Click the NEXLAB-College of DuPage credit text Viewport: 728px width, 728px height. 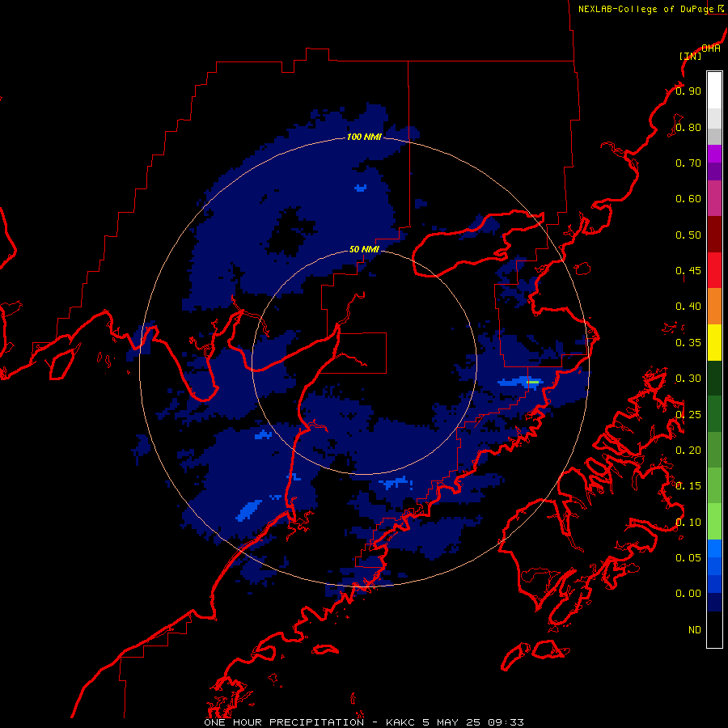click(645, 9)
